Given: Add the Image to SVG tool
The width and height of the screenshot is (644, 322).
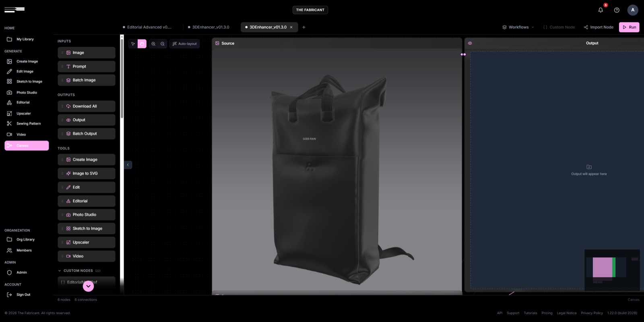Looking at the screenshot, I should point(87,174).
